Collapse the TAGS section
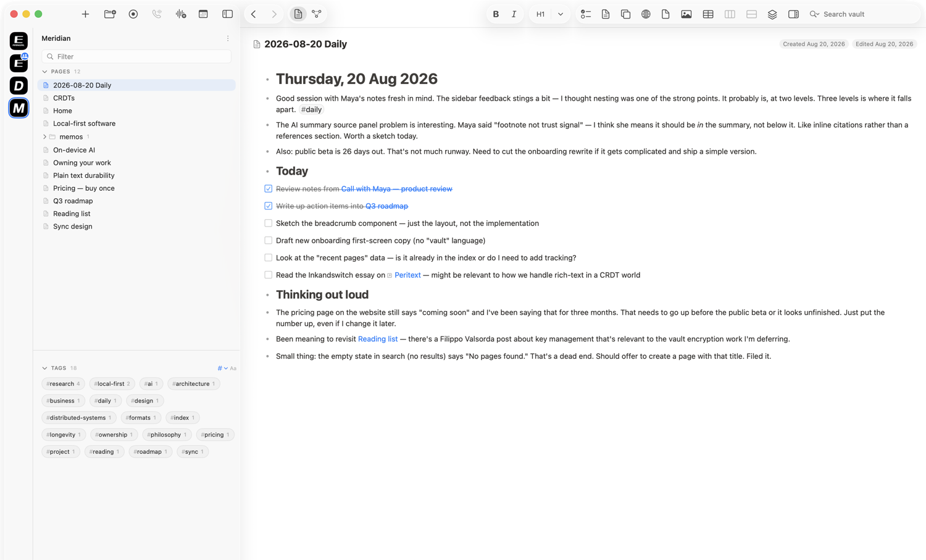The width and height of the screenshot is (926, 560). (x=44, y=368)
